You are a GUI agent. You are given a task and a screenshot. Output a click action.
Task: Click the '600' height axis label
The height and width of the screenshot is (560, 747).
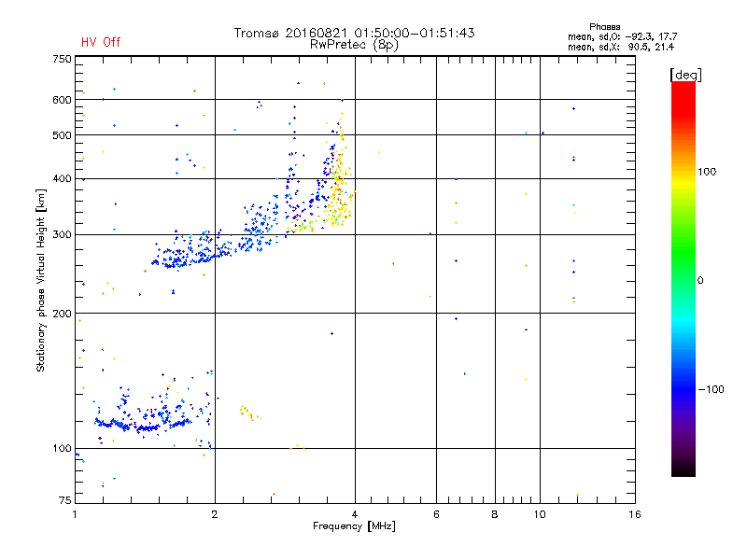click(62, 100)
